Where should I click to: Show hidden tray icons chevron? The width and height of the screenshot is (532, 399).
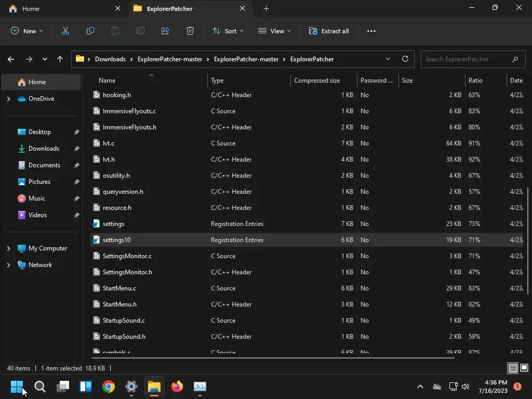pos(420,387)
